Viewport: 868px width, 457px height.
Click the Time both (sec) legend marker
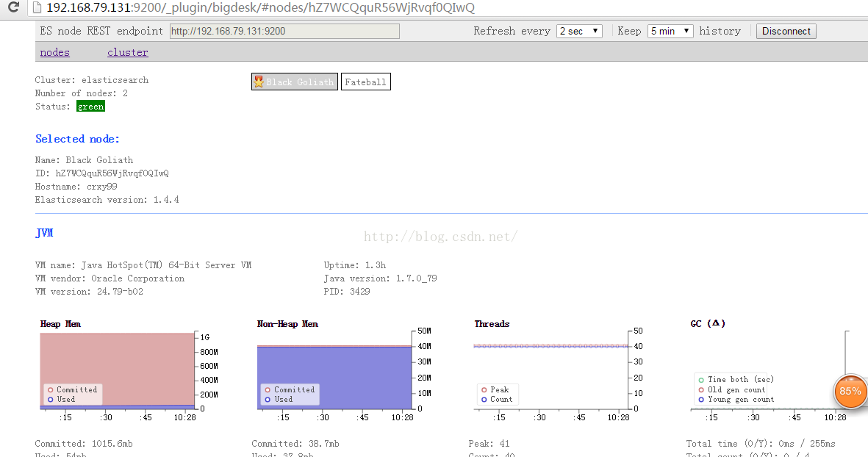701,380
